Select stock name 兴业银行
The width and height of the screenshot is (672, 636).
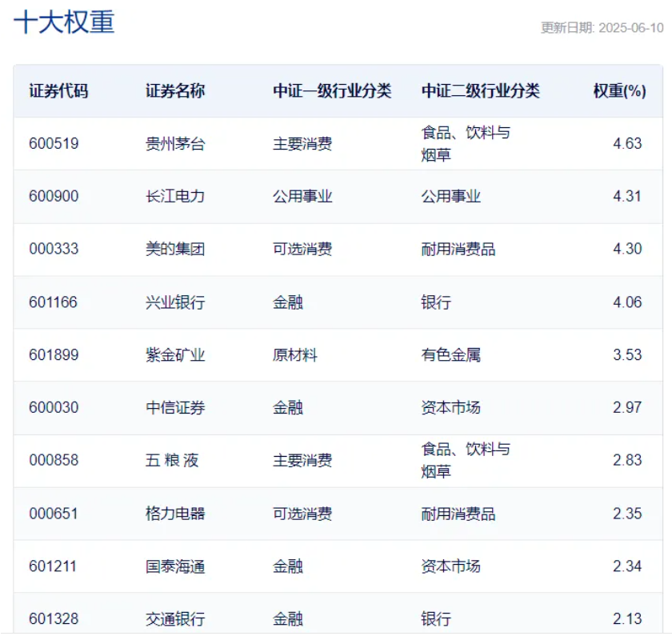(175, 302)
